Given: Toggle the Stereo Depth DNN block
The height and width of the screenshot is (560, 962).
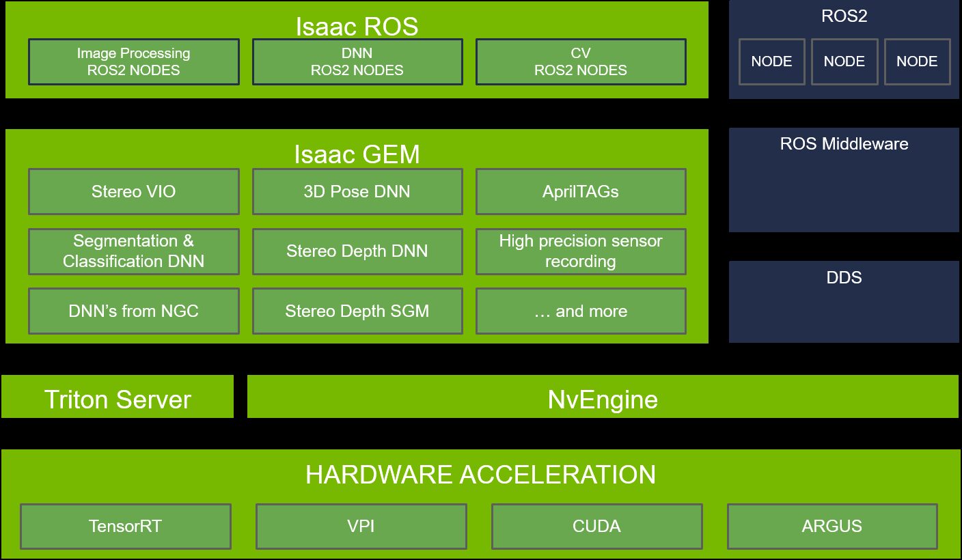Looking at the screenshot, I should 357,251.
